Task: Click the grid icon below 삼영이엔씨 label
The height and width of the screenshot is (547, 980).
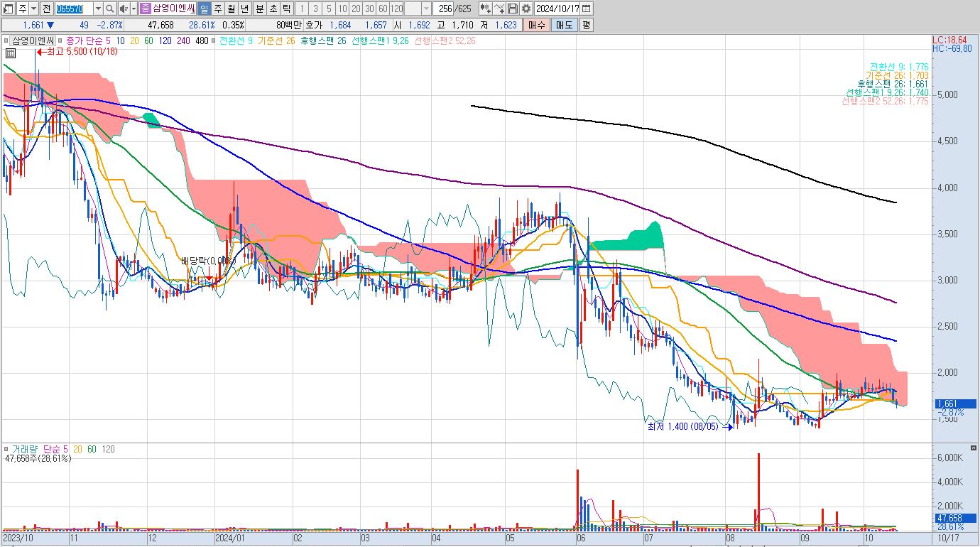Action: (11, 53)
